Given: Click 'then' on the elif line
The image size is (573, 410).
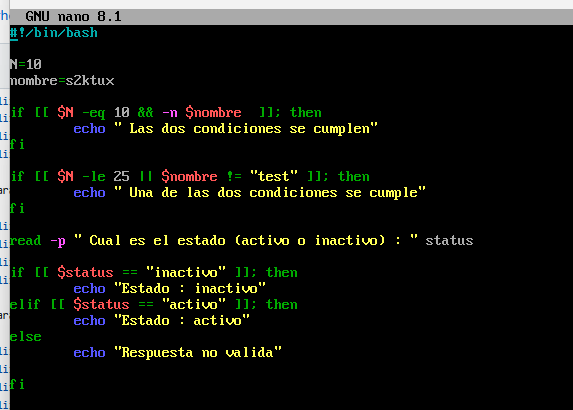Looking at the screenshot, I should [x=281, y=304].
